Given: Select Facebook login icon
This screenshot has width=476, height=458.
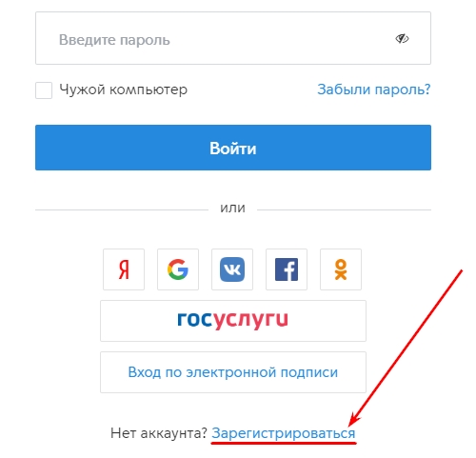Looking at the screenshot, I should [x=287, y=269].
